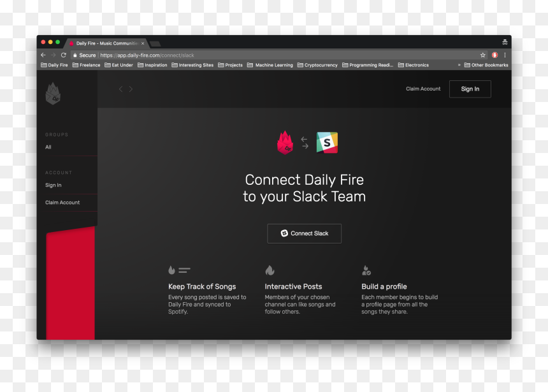Click the red Daily Fire flame icon
The height and width of the screenshot is (392, 548).
(x=285, y=142)
